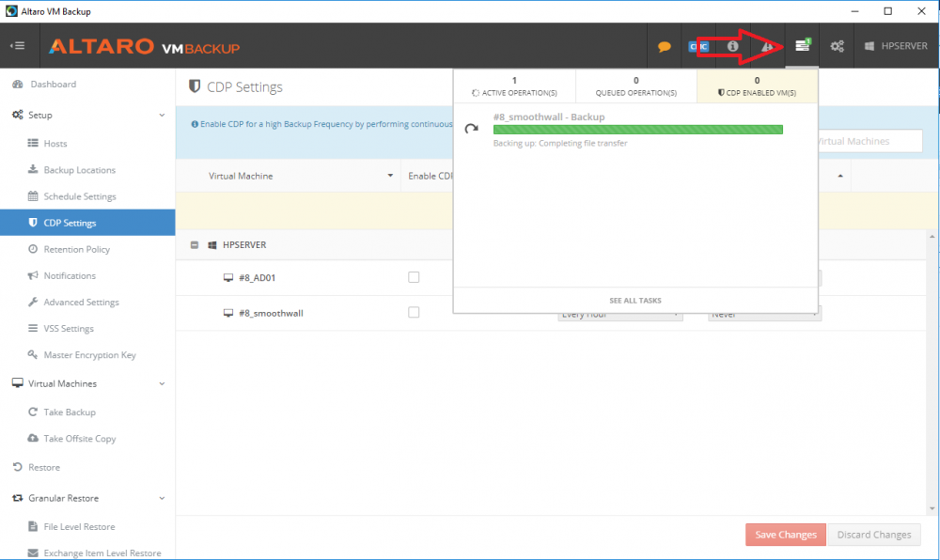This screenshot has width=940, height=560.
Task: Click the File Level Restore document icon
Action: (33, 526)
